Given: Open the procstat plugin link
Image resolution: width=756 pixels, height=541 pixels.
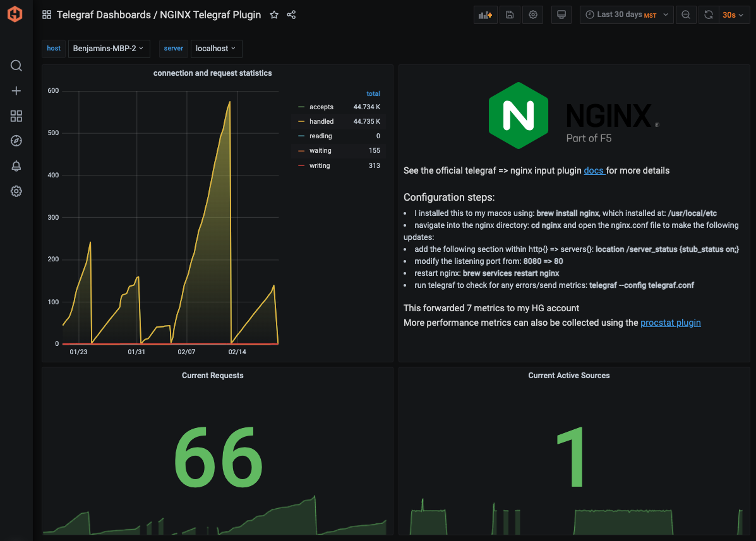Looking at the screenshot, I should tap(670, 323).
